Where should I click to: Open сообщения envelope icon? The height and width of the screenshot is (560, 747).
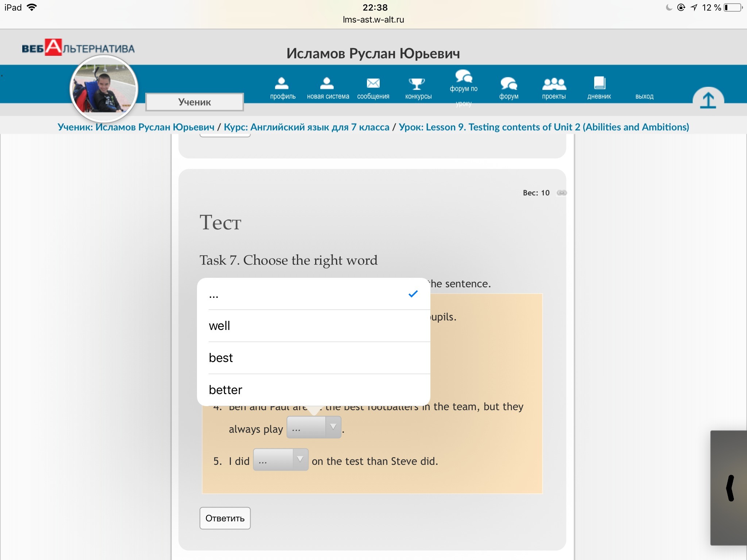pos(373,83)
